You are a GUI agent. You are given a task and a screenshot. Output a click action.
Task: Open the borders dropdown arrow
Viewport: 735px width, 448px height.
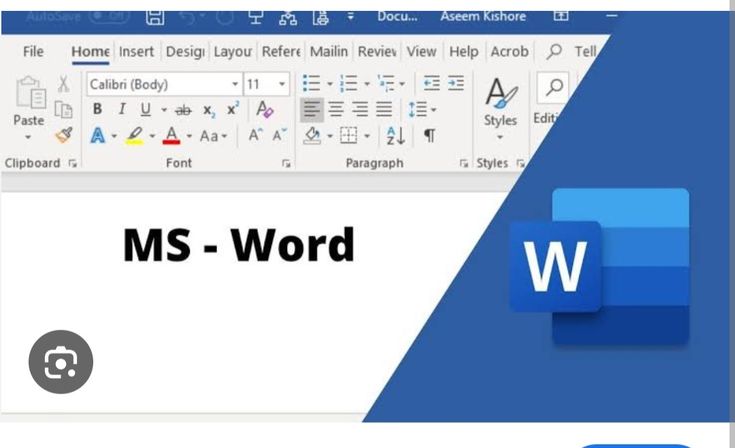[367, 136]
